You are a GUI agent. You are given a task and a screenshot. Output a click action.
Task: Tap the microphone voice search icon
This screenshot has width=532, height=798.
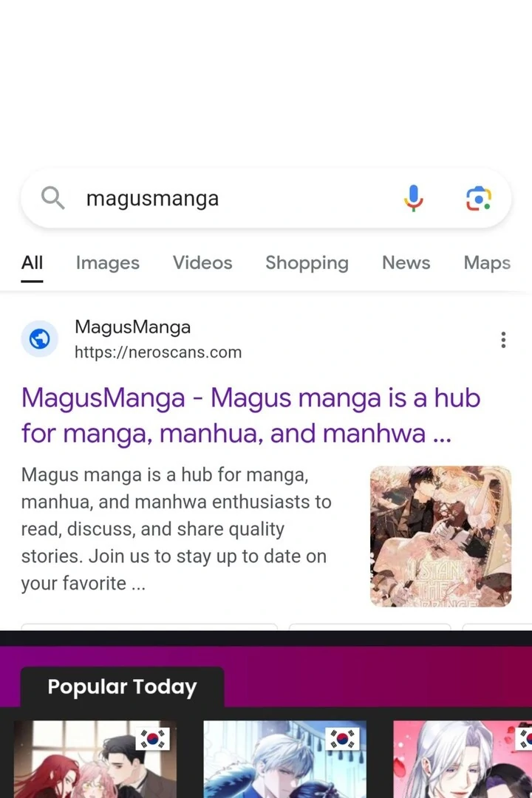click(413, 198)
